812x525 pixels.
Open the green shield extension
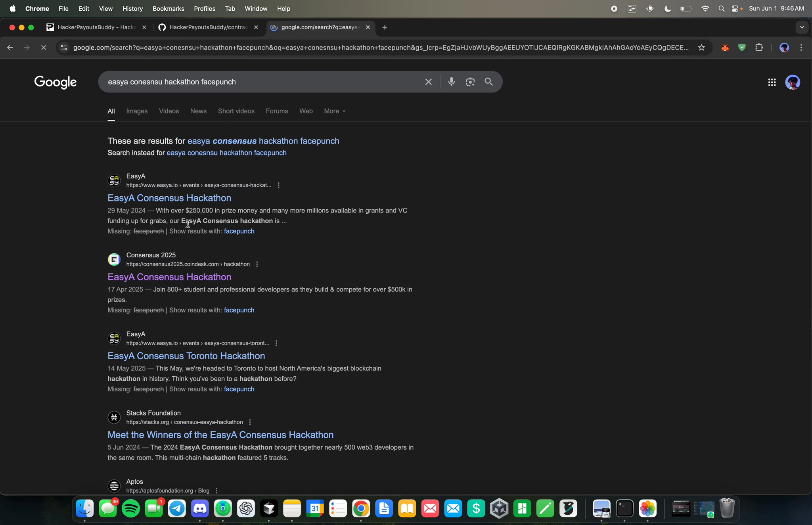(742, 48)
